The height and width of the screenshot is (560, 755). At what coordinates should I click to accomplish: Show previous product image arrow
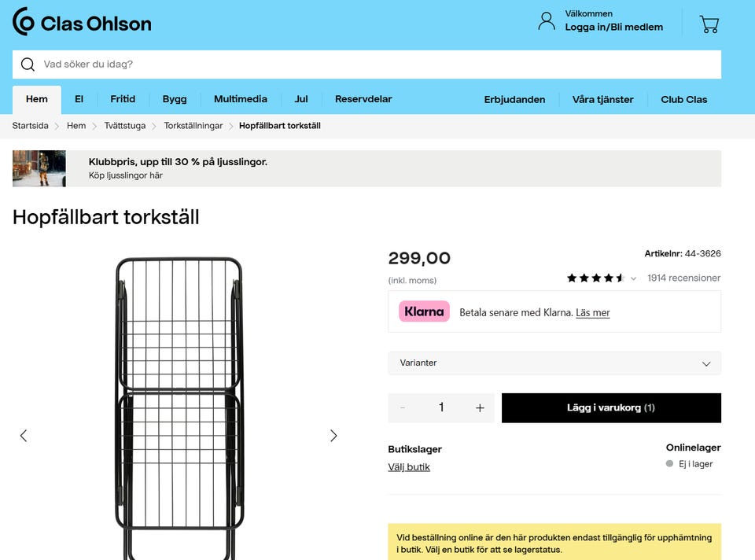(x=24, y=436)
